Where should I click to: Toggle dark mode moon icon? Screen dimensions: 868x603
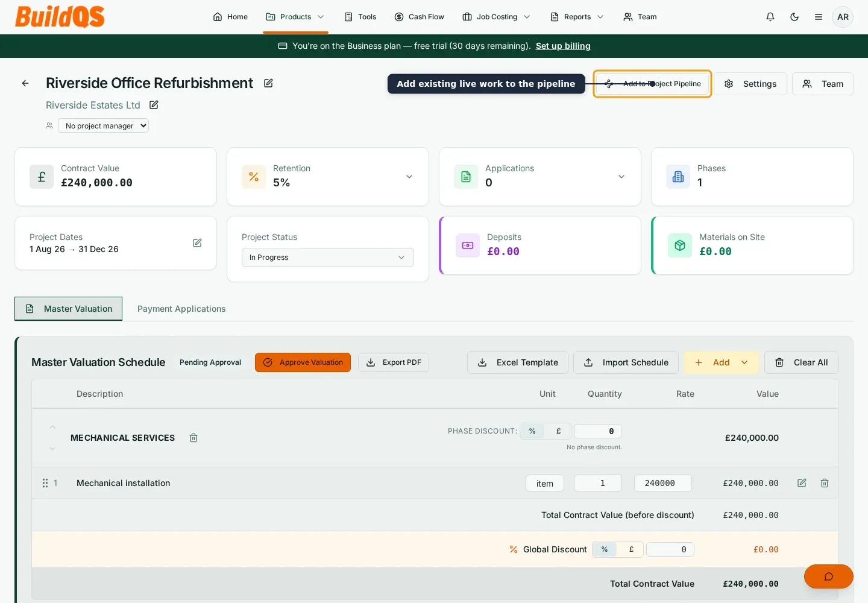click(x=794, y=17)
